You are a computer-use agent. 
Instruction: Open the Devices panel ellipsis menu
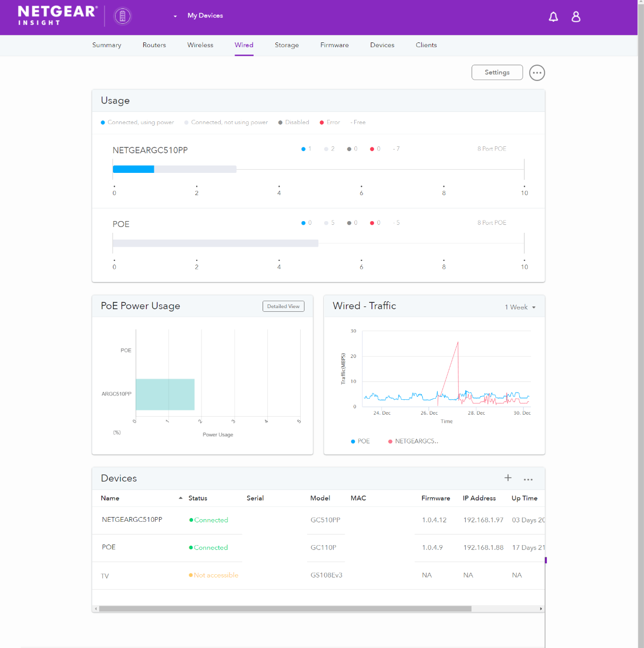pyautogui.click(x=528, y=479)
